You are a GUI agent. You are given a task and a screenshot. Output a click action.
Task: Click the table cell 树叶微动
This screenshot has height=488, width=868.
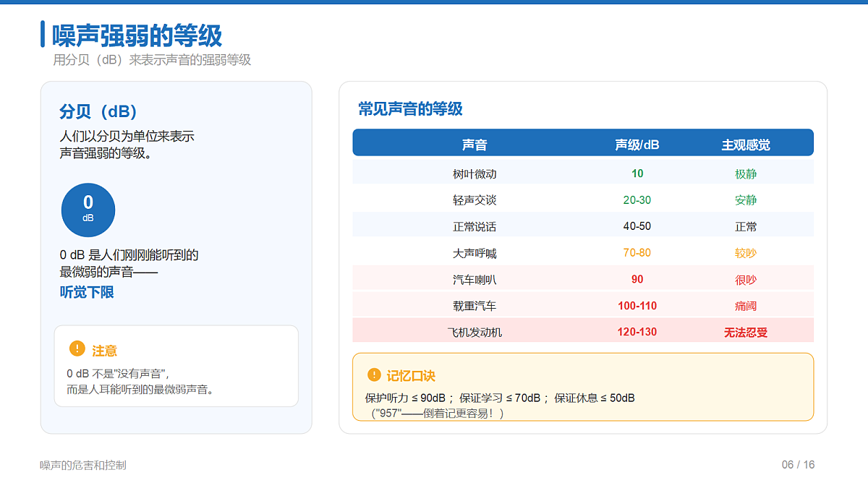click(475, 174)
